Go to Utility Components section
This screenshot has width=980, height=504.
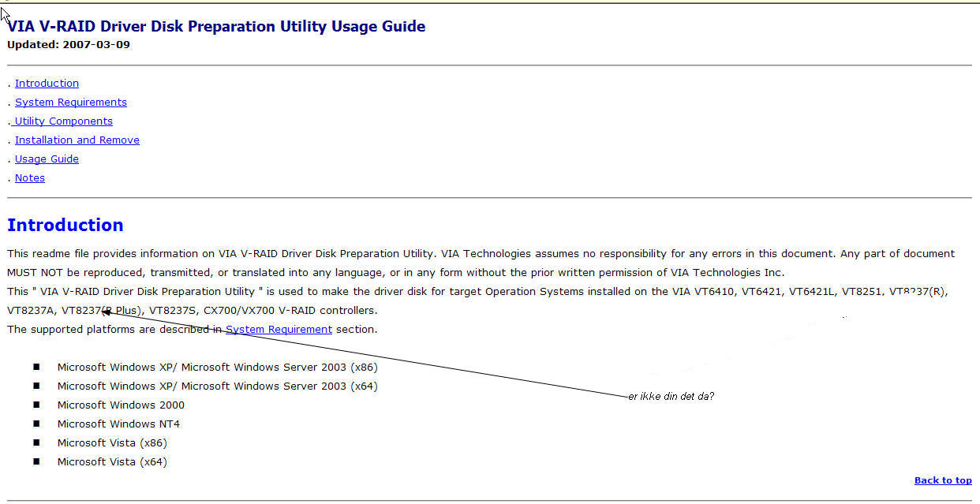[x=63, y=121]
